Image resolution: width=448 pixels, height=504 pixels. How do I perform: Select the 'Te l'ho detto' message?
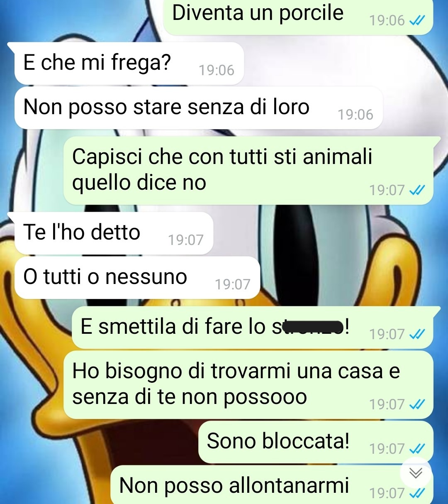click(114, 233)
